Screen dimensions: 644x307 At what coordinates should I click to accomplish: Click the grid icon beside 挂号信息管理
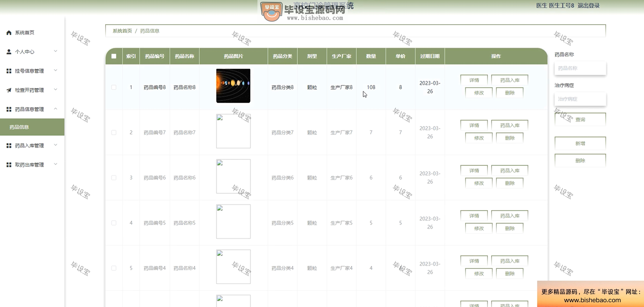pyautogui.click(x=9, y=71)
